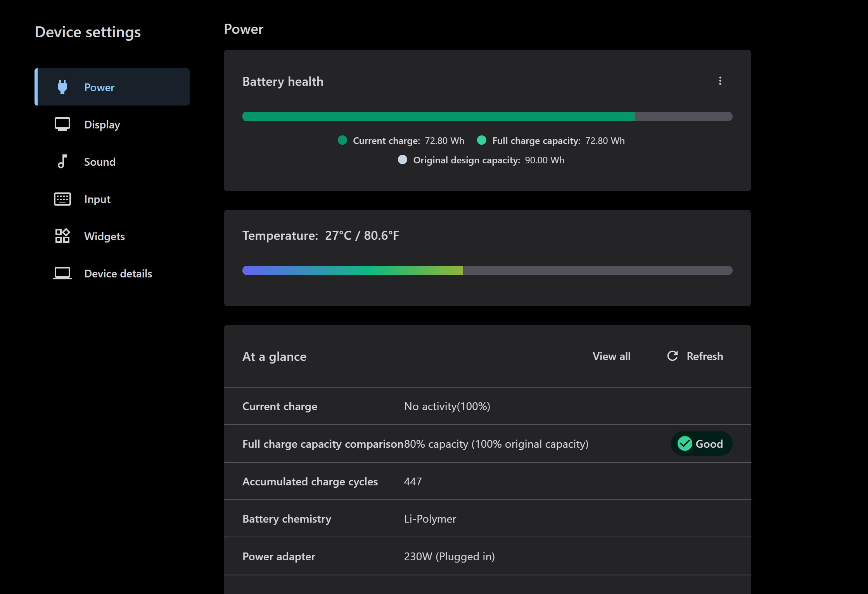Screen dimensions: 868x594
Task: Click the Power plug icon in sidebar
Action: pyautogui.click(x=62, y=87)
